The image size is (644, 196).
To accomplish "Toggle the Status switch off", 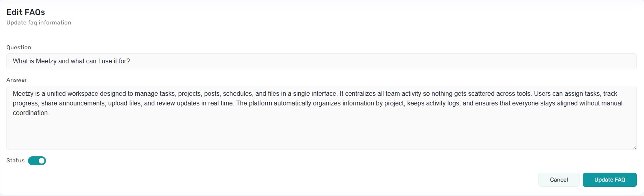I will coord(37,161).
